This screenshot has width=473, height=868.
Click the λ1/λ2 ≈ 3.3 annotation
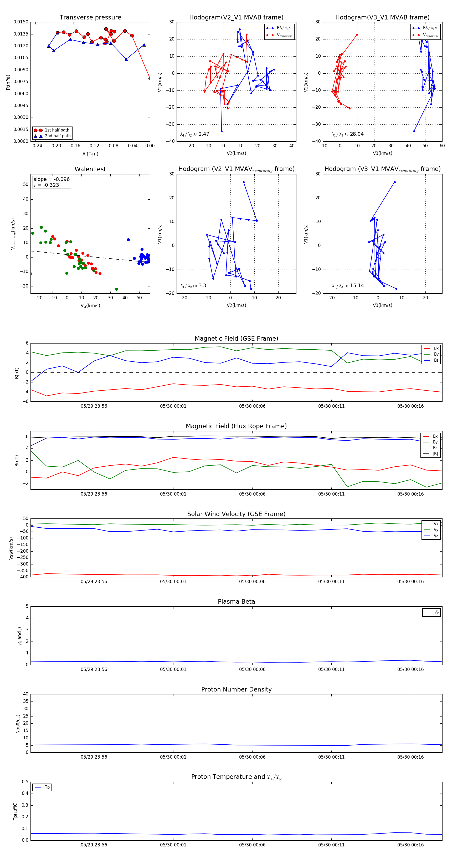(193, 286)
